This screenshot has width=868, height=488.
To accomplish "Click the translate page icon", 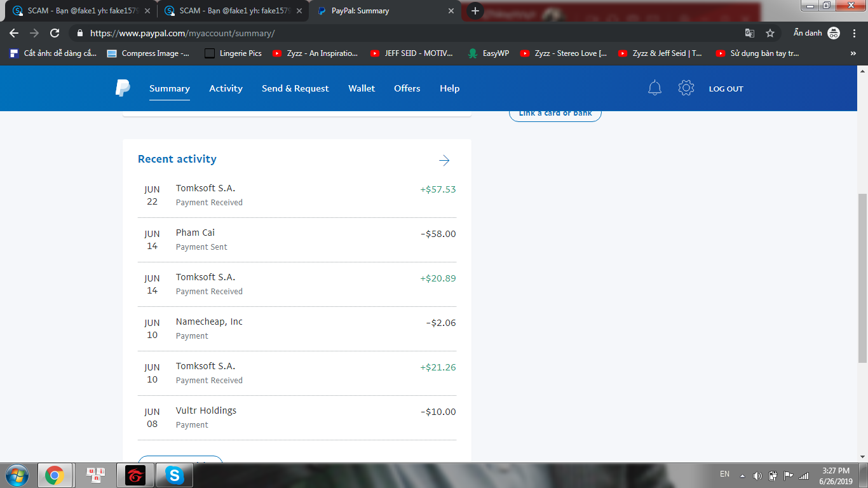I will click(750, 33).
